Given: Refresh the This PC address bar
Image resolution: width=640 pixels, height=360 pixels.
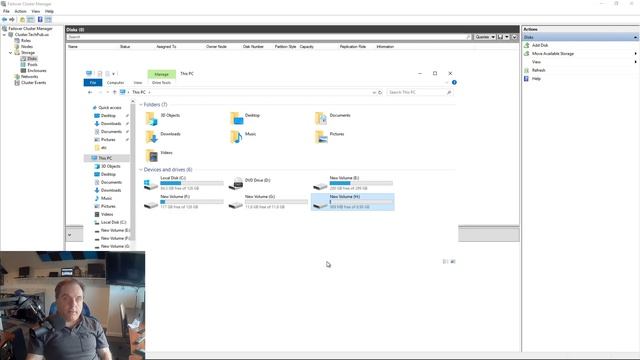Looking at the screenshot, I should pos(380,92).
